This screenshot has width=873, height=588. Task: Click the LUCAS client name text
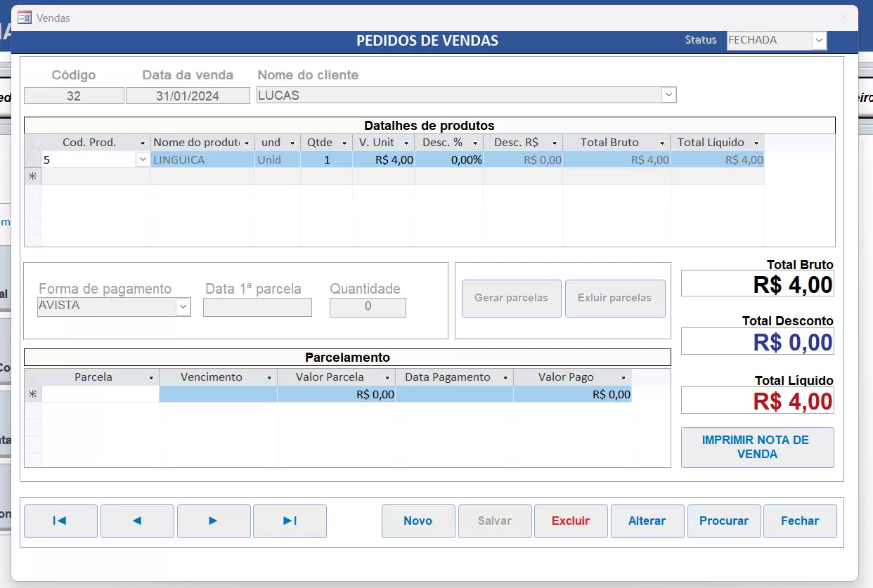coord(278,96)
